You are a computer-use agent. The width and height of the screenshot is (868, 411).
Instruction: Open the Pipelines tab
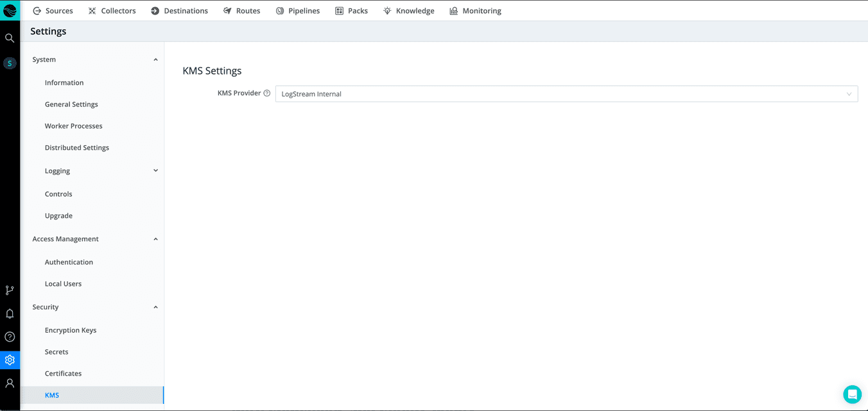pyautogui.click(x=297, y=11)
